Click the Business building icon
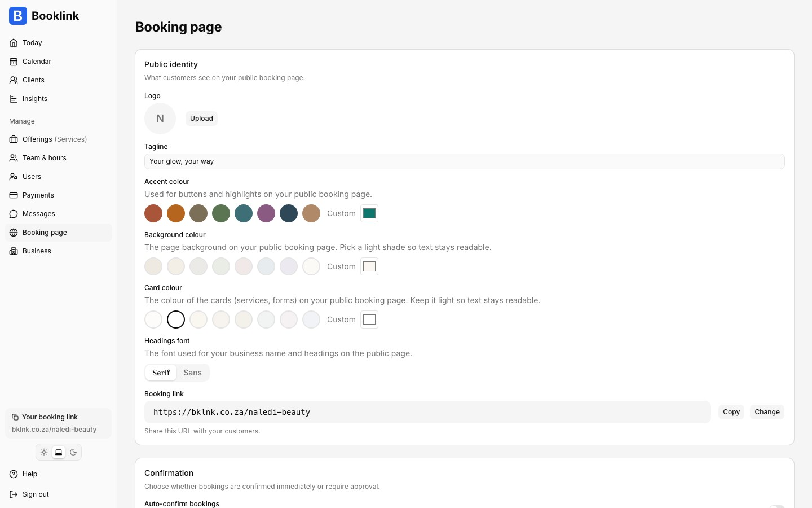The width and height of the screenshot is (812, 508). point(14,251)
